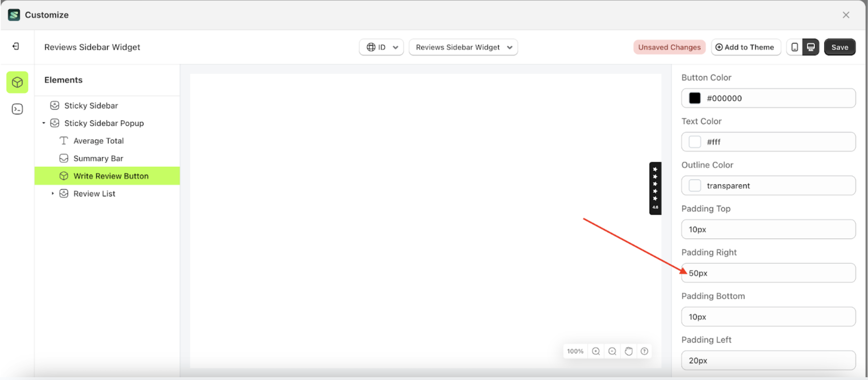Expand the Review List tree item
This screenshot has width=868, height=380.
pyautogui.click(x=53, y=193)
